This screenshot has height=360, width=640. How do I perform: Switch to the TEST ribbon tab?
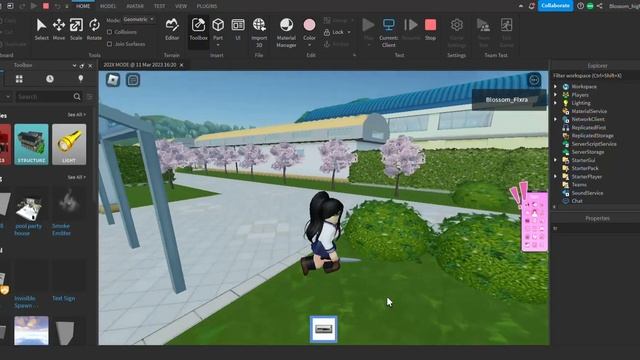point(159,6)
